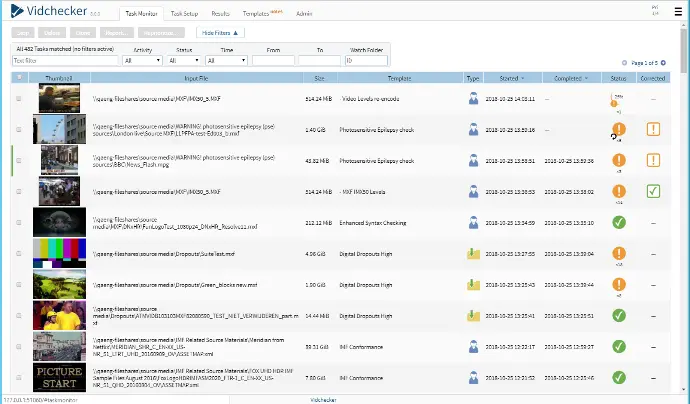Switch to the Task Setup tab
Screen dimensions: 690x404
183,15
